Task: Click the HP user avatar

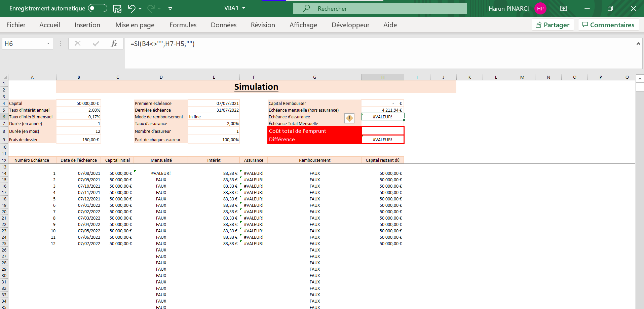Action: pos(540,9)
